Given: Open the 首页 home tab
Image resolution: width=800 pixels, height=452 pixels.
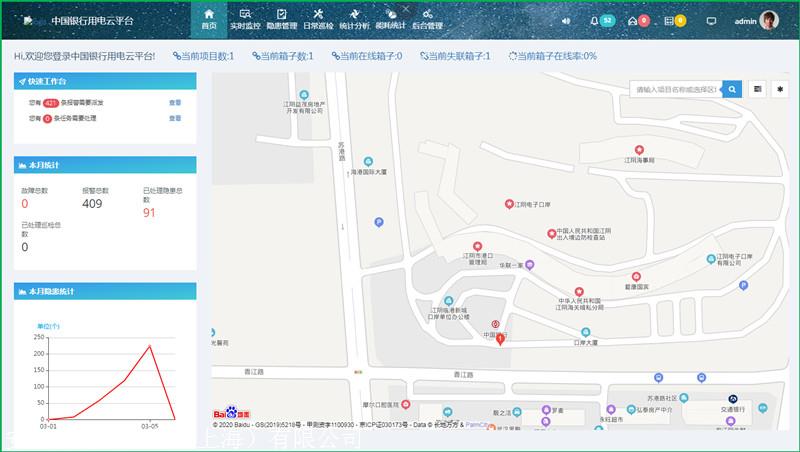Looking at the screenshot, I should tap(209, 20).
